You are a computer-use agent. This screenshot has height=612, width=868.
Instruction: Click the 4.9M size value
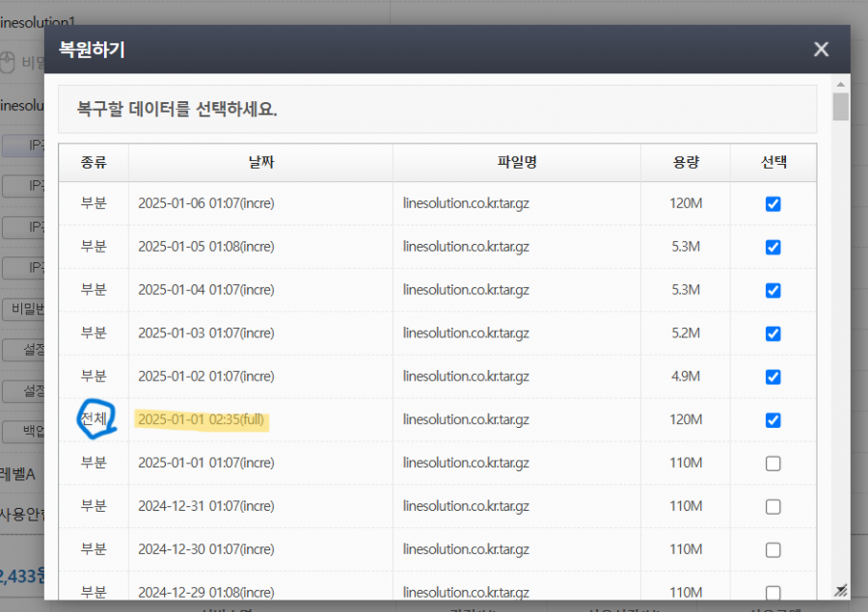686,376
